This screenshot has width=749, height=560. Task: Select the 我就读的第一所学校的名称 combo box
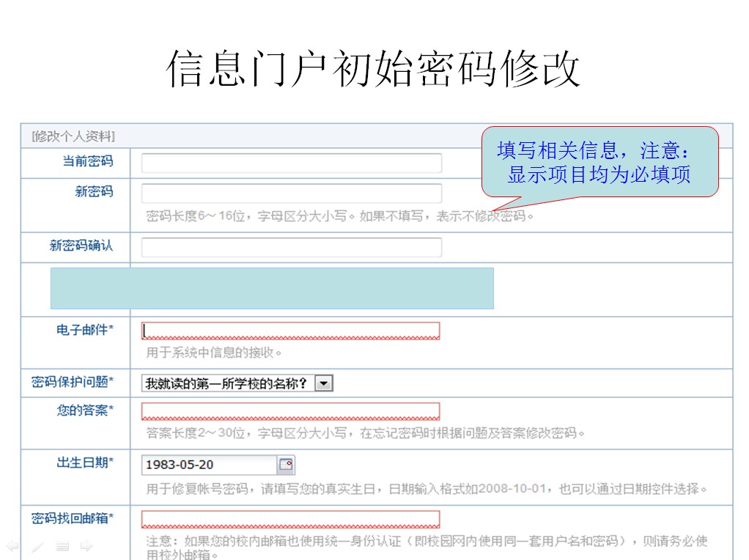tap(228, 383)
